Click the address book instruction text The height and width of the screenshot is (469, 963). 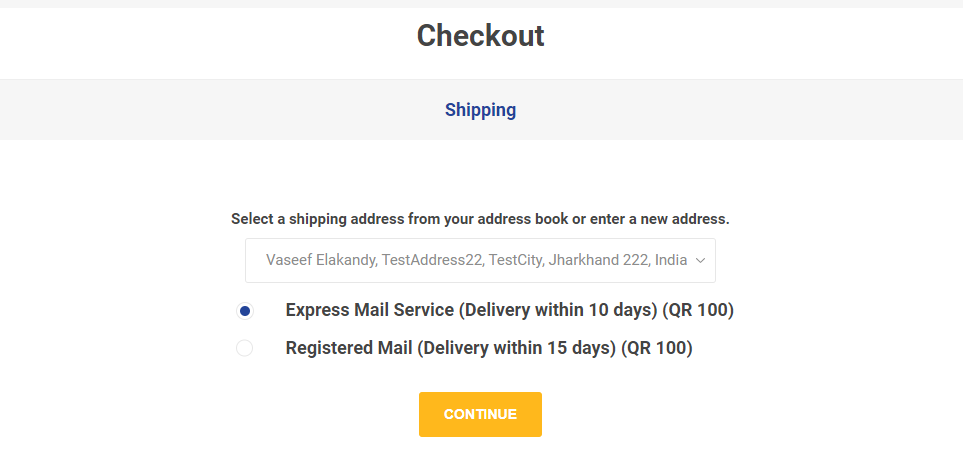[x=480, y=219]
